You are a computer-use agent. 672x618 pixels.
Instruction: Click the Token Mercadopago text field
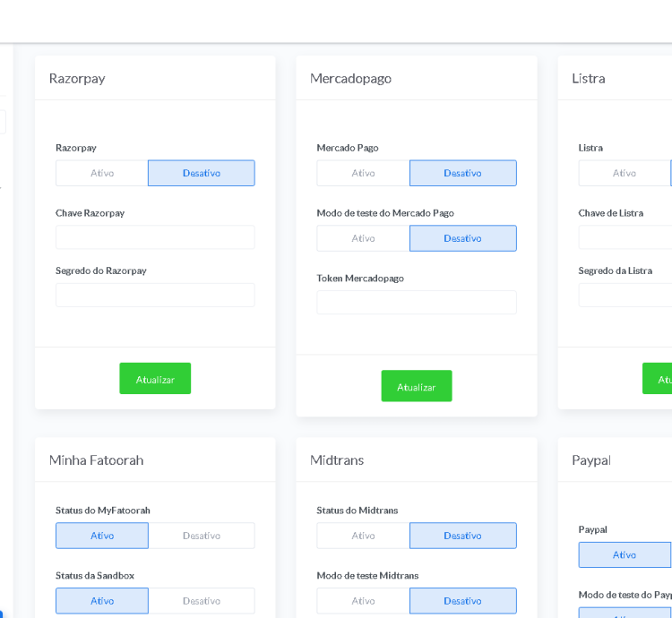[x=417, y=303]
